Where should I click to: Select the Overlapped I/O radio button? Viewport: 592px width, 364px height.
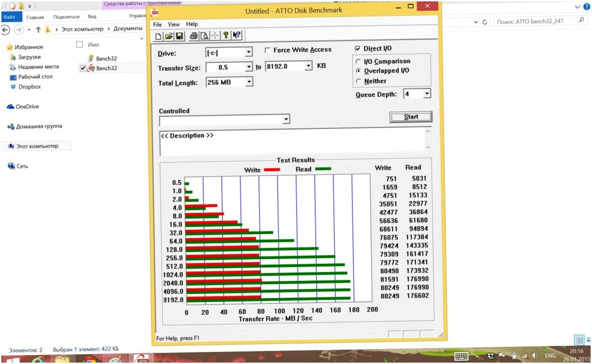coord(358,71)
